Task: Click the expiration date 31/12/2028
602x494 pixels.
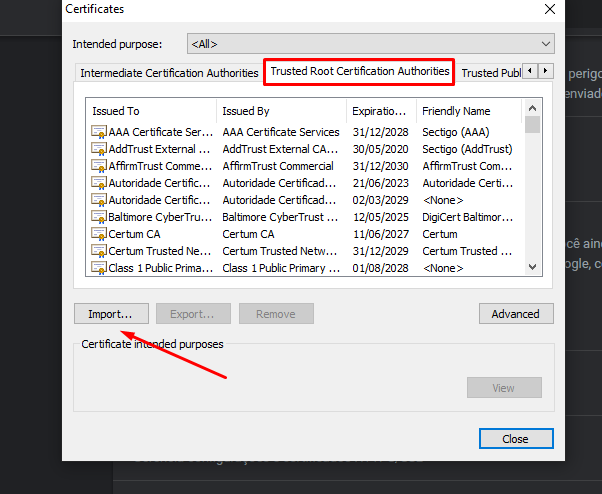Action: point(380,132)
